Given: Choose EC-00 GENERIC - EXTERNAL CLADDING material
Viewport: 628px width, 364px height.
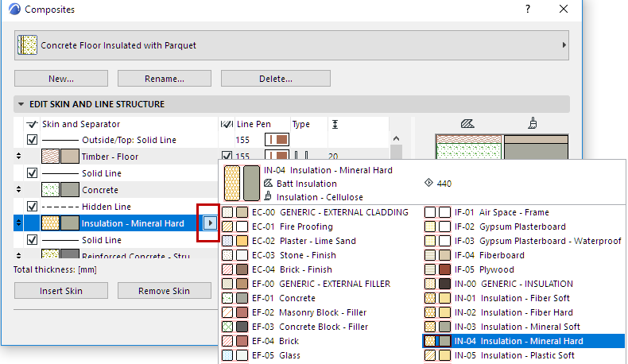Looking at the screenshot, I should click(x=321, y=212).
